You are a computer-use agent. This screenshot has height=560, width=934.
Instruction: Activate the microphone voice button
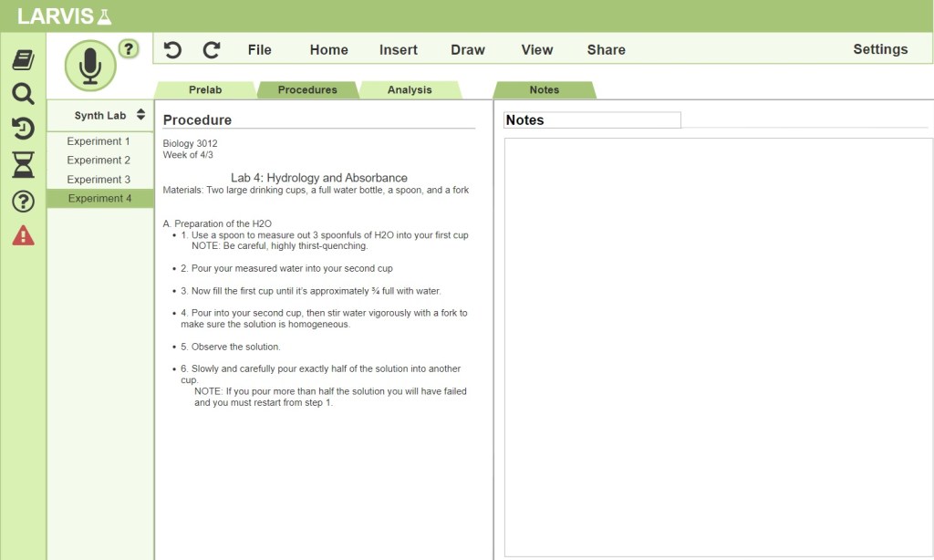tap(89, 66)
